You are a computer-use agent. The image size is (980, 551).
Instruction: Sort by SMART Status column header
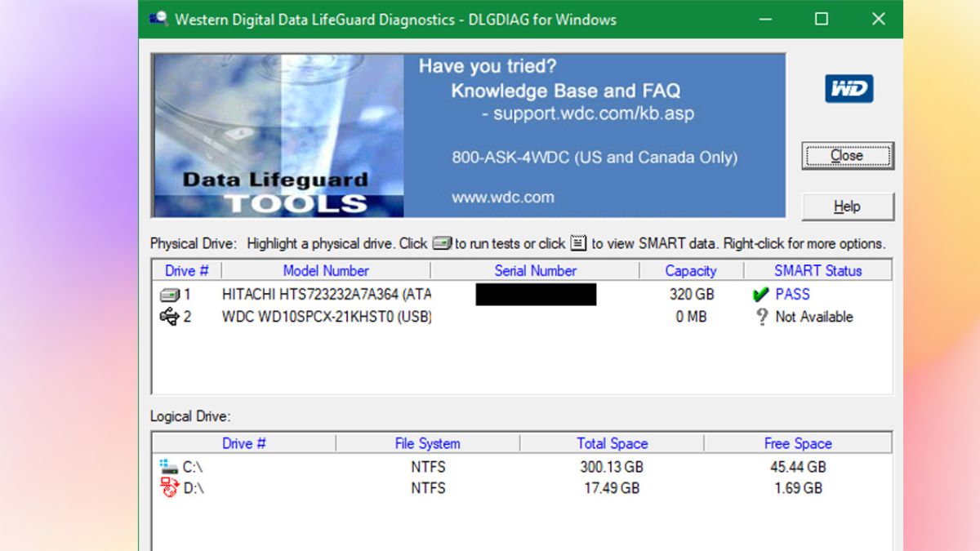coord(817,271)
